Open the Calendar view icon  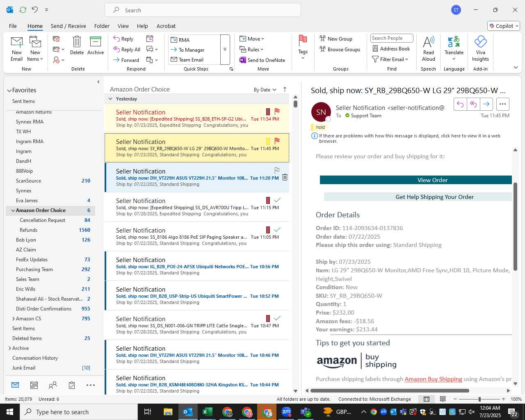[x=34, y=385]
